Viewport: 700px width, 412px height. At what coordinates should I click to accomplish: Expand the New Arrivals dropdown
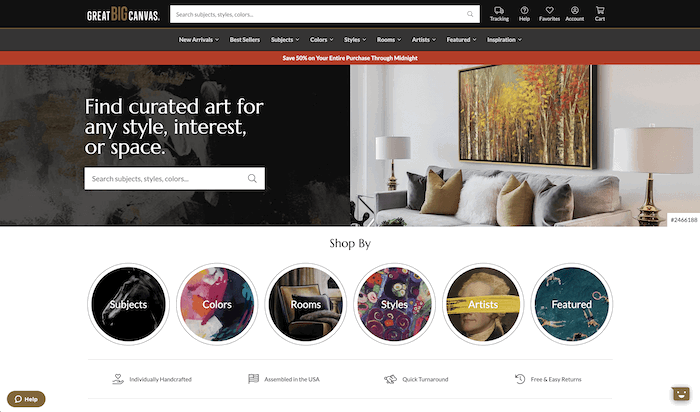tap(199, 40)
